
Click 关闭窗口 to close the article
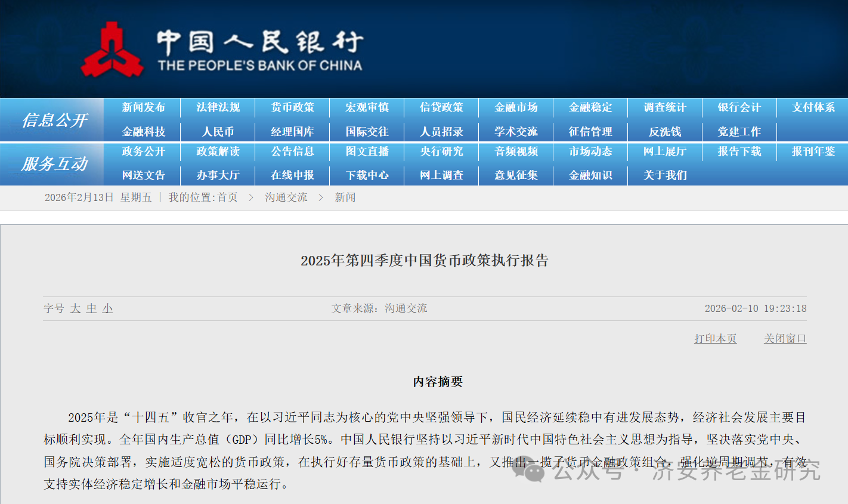coord(785,338)
